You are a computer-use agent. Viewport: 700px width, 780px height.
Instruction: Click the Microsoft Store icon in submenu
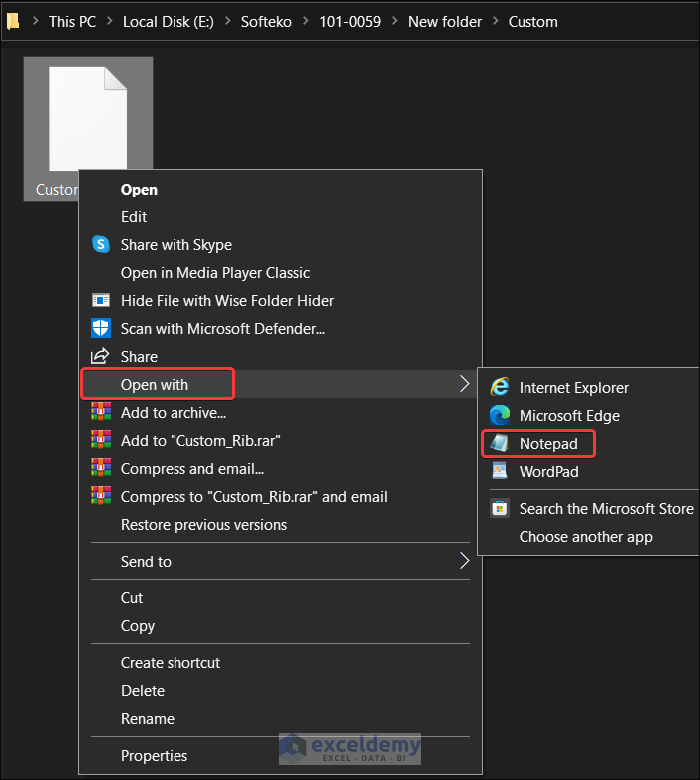tap(500, 508)
